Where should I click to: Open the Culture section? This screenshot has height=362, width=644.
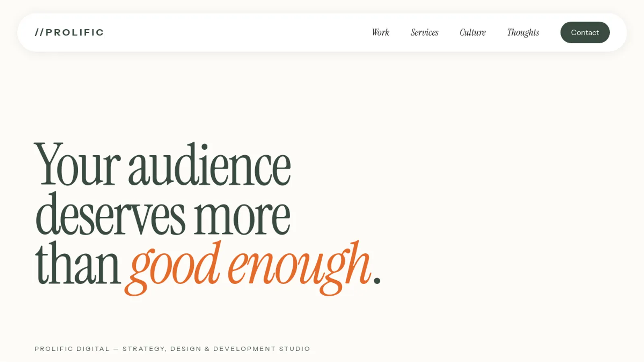pos(473,32)
